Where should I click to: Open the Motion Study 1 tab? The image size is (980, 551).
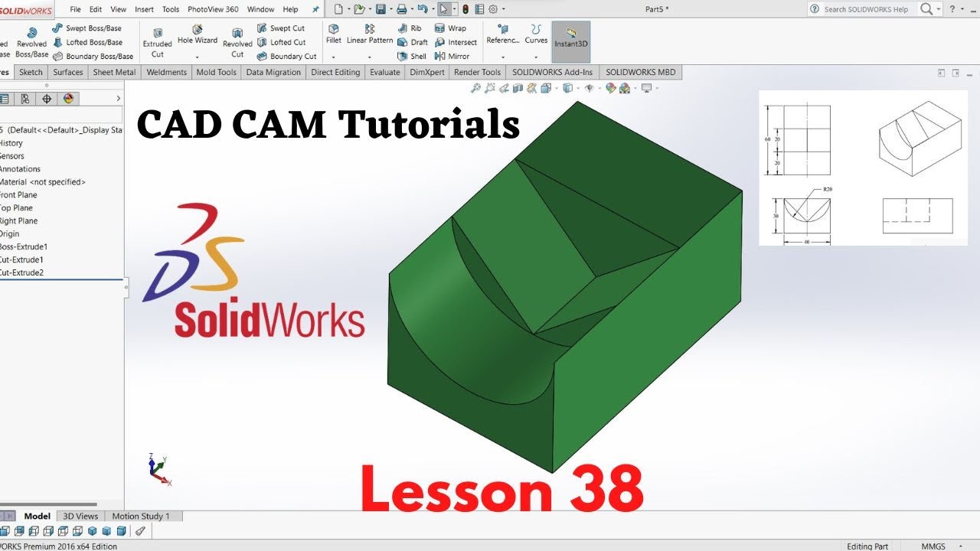pos(141,516)
